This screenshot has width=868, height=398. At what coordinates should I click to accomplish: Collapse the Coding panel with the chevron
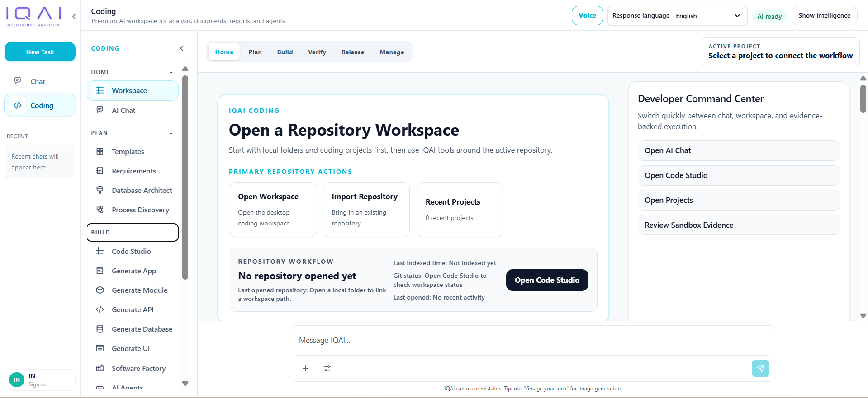[x=182, y=48]
